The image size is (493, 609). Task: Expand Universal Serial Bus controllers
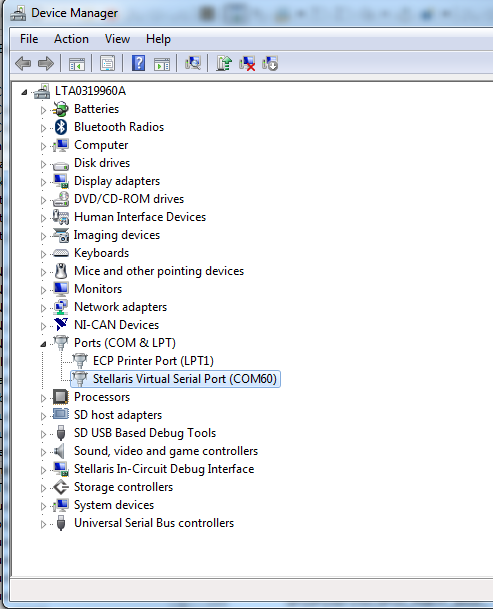(43, 524)
